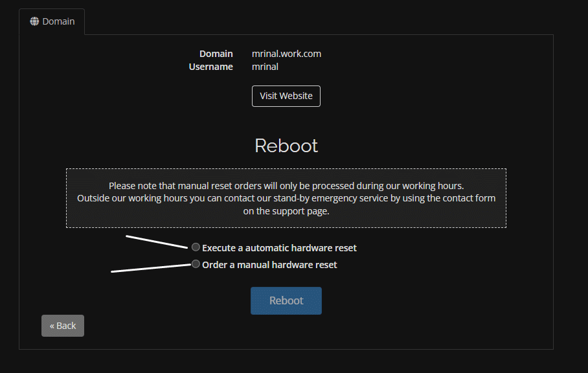Select the automatic hardware reset radio button
Screen dimensions: 588x373
click(x=196, y=247)
